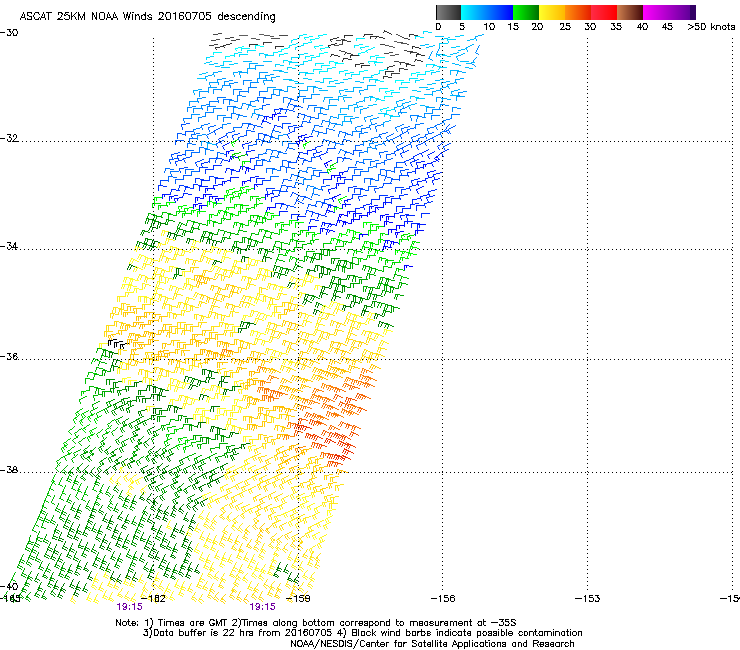The width and height of the screenshot is (740, 650).
Task: Click the longitude label '-153'
Action: [x=588, y=599]
